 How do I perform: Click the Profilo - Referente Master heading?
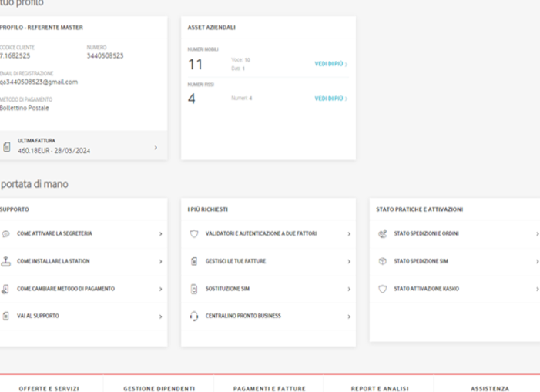(x=42, y=28)
